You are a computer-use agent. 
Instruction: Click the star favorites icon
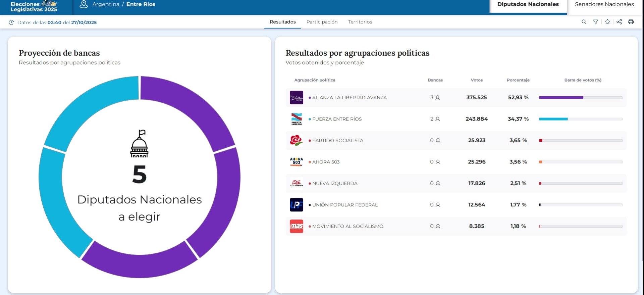pos(607,22)
